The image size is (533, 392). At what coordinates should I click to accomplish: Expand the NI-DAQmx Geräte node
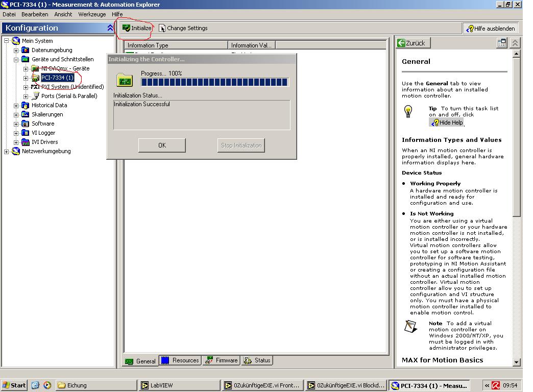26,69
